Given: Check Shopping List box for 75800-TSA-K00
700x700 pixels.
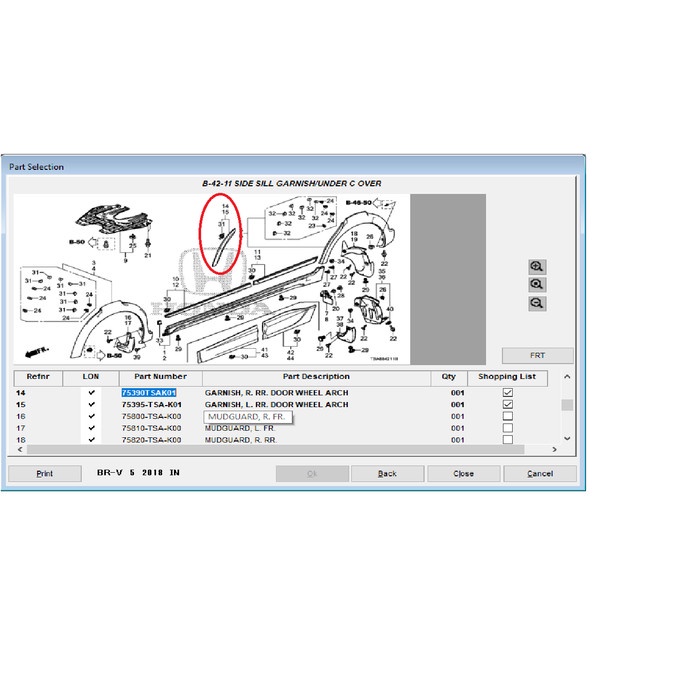Looking at the screenshot, I should pyautogui.click(x=508, y=416).
